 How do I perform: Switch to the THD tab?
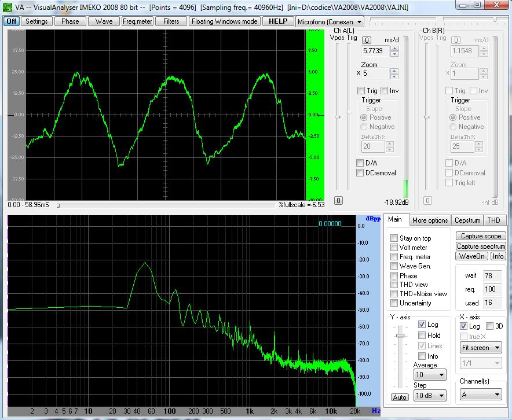tap(495, 220)
